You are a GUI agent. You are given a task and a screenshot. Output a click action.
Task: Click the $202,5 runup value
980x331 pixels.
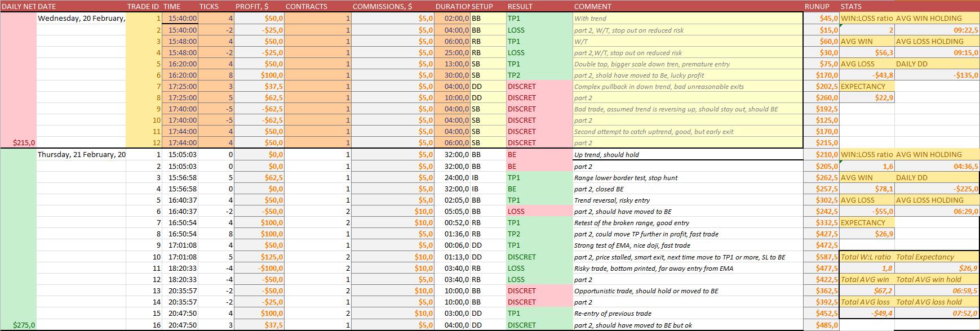(x=822, y=86)
